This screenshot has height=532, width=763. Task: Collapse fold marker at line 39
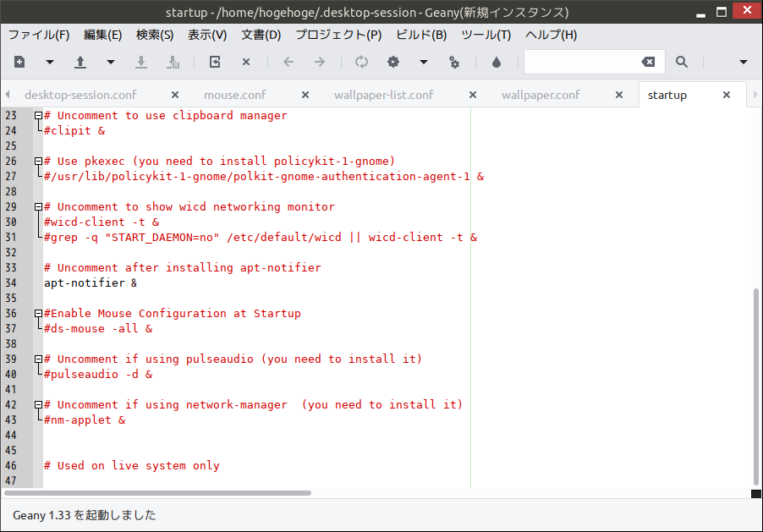(x=38, y=359)
